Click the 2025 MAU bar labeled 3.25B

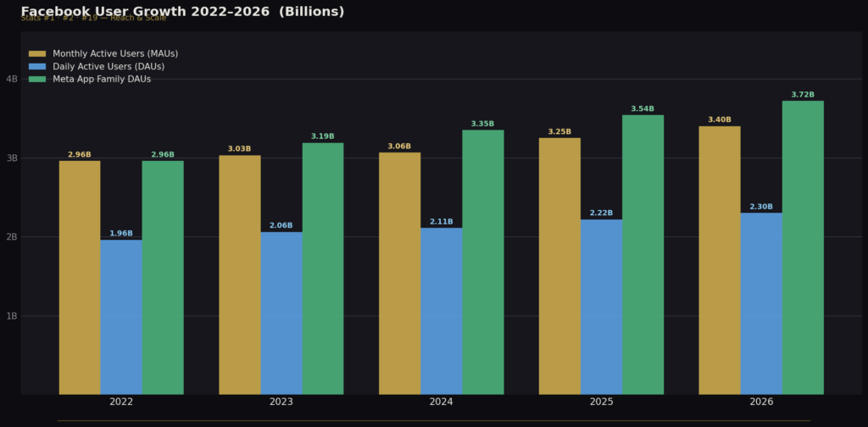pyautogui.click(x=559, y=266)
